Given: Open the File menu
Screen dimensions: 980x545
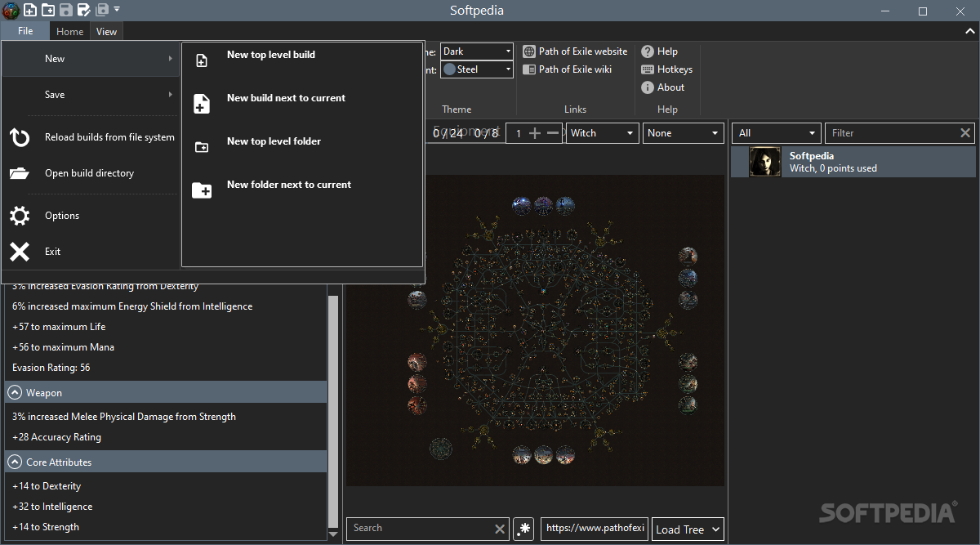Looking at the screenshot, I should point(25,31).
